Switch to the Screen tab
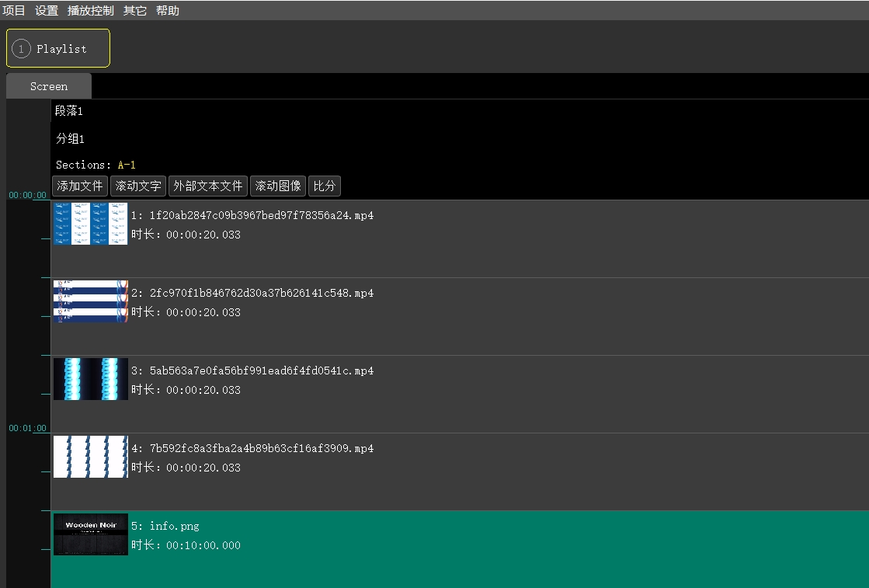This screenshot has width=869, height=588. tap(48, 86)
